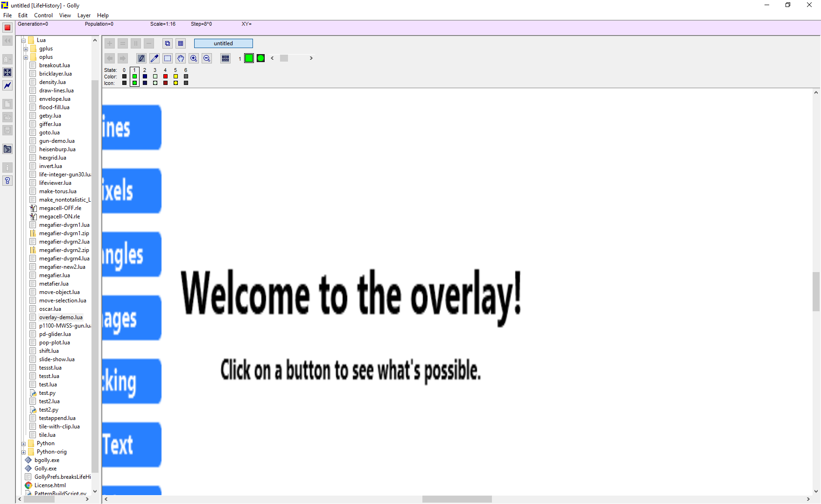821x504 pixels.
Task: Click the current drawing state color box
Action: pos(249,58)
